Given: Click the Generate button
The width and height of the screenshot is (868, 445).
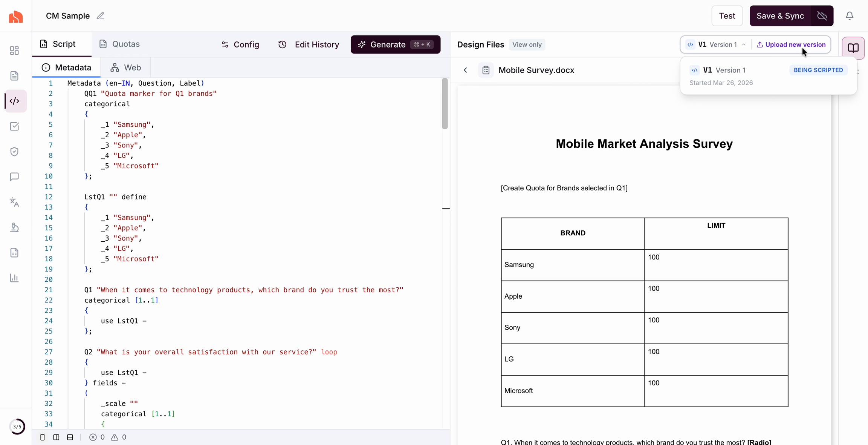Looking at the screenshot, I should (x=395, y=44).
